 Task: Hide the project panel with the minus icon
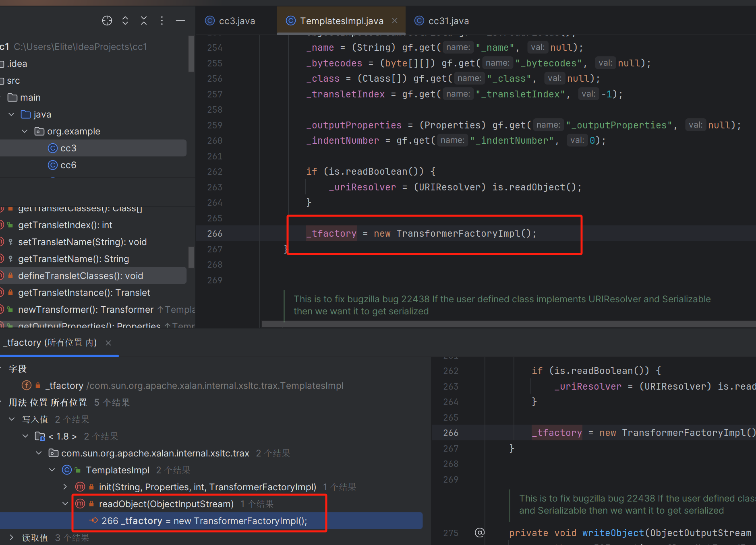tap(180, 21)
